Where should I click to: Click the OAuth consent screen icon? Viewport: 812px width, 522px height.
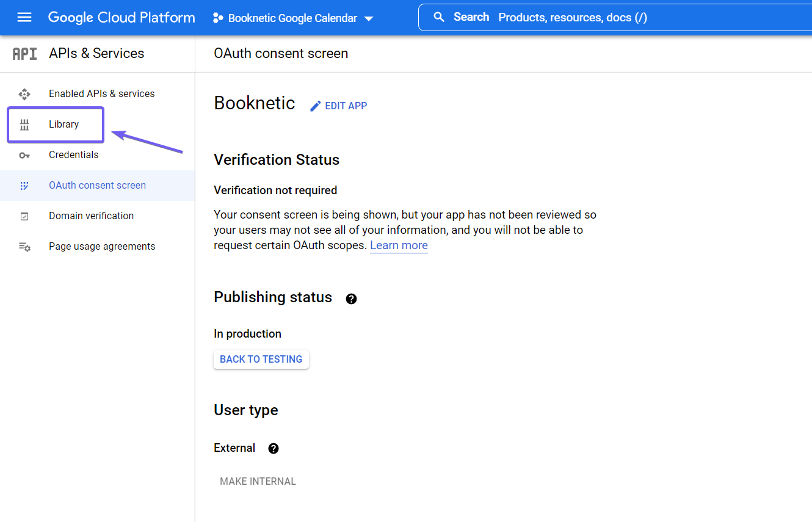[x=24, y=186]
